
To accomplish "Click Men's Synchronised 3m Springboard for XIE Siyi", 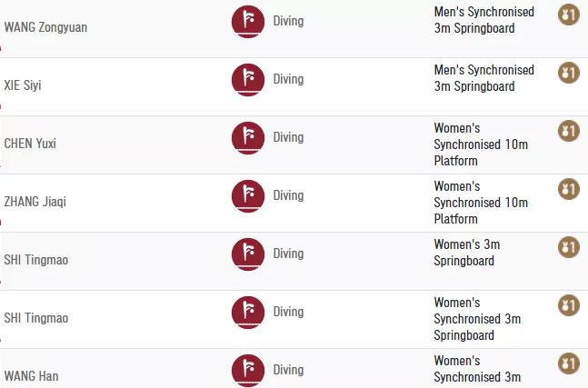I will (x=484, y=78).
